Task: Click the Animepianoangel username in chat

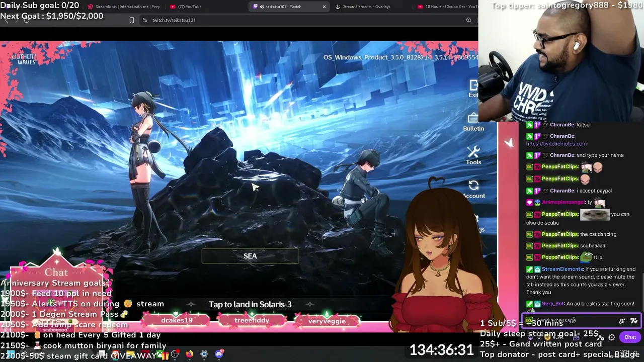Action: click(563, 202)
